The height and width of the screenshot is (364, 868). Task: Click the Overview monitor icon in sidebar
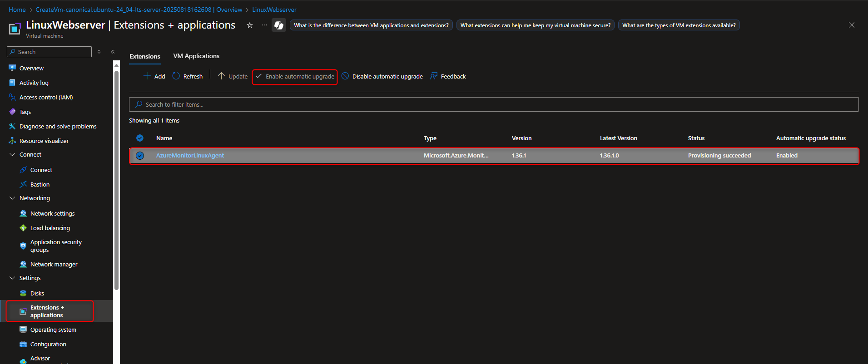tap(12, 68)
